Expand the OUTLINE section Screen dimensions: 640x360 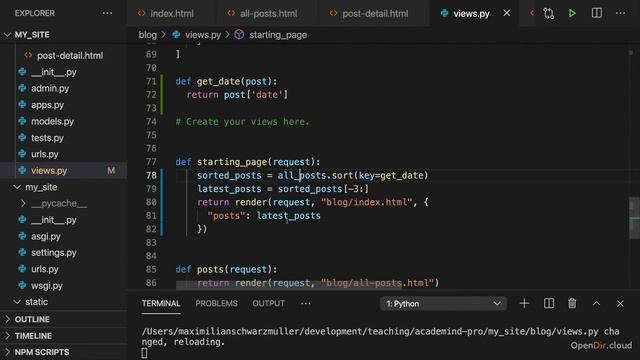pos(64,319)
